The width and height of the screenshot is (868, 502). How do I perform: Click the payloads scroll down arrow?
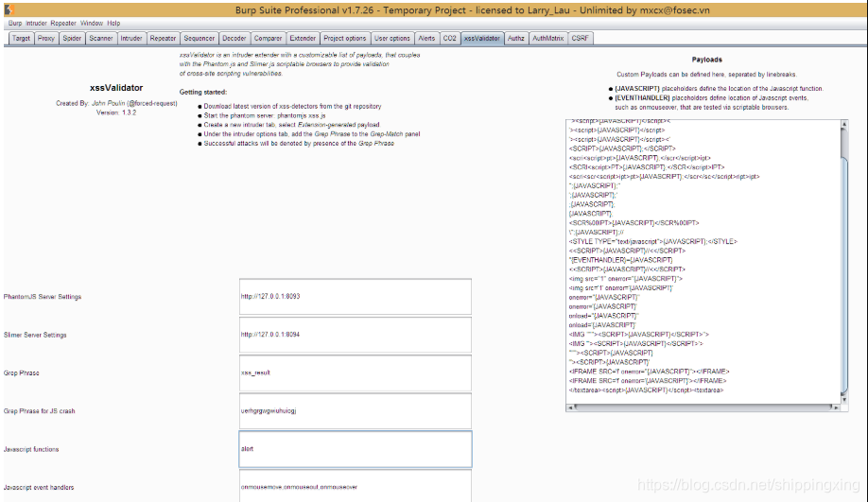tap(844, 399)
